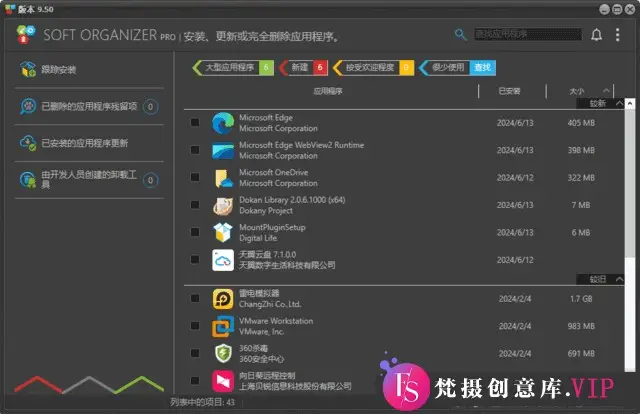Tick the Microsoft Edge checkbox
640x414 pixels.
click(195, 122)
